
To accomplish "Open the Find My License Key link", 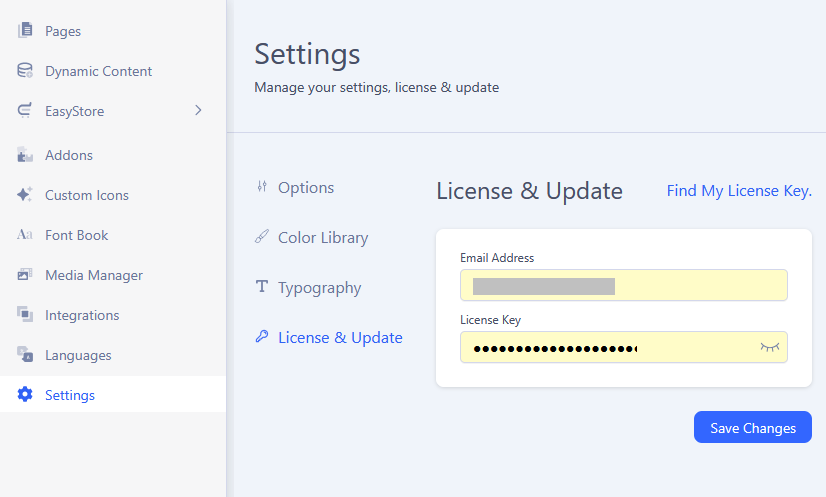I will click(x=739, y=191).
